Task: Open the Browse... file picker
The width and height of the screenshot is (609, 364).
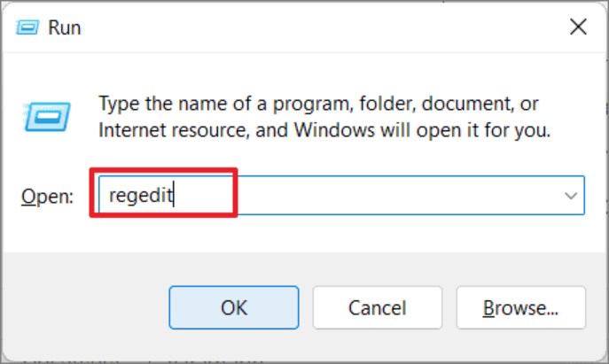Action: point(519,307)
